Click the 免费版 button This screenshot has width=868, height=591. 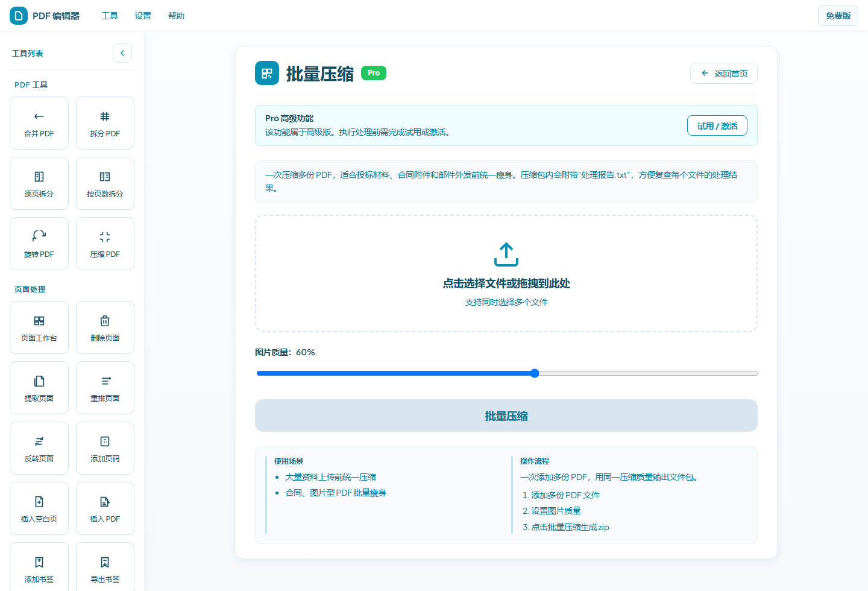click(838, 16)
